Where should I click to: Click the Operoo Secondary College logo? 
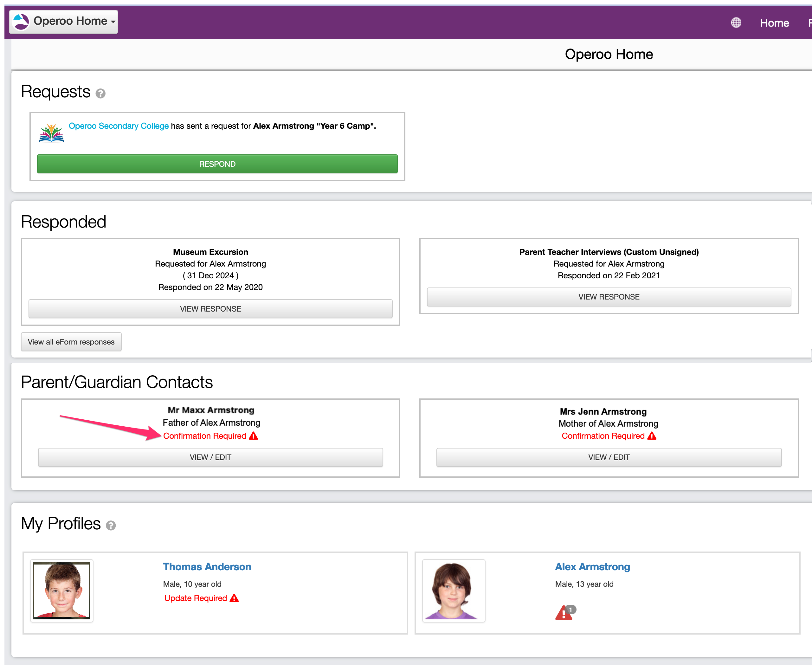click(x=51, y=133)
